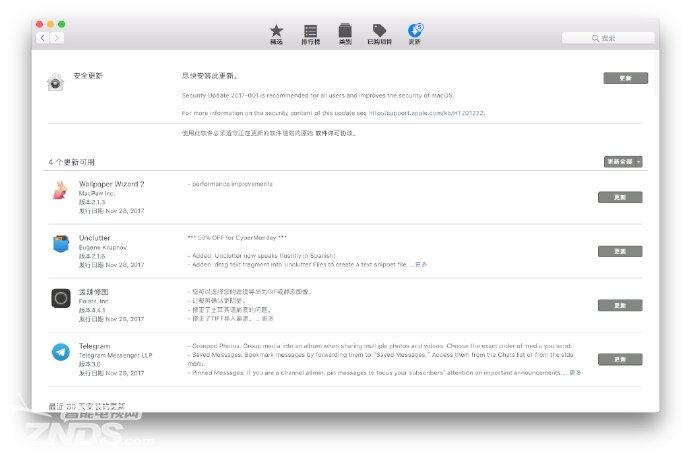Click the security update gear icon
690x457 pixels.
click(55, 82)
